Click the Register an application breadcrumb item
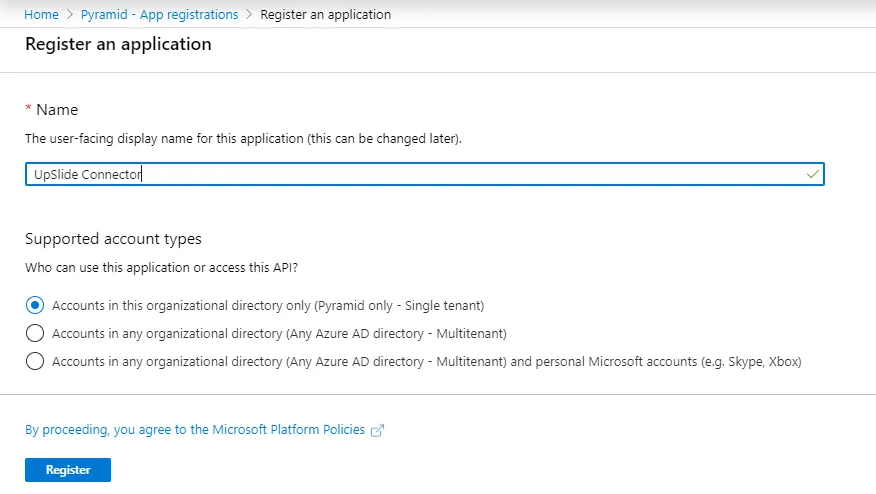The width and height of the screenshot is (876, 494). [x=326, y=15]
